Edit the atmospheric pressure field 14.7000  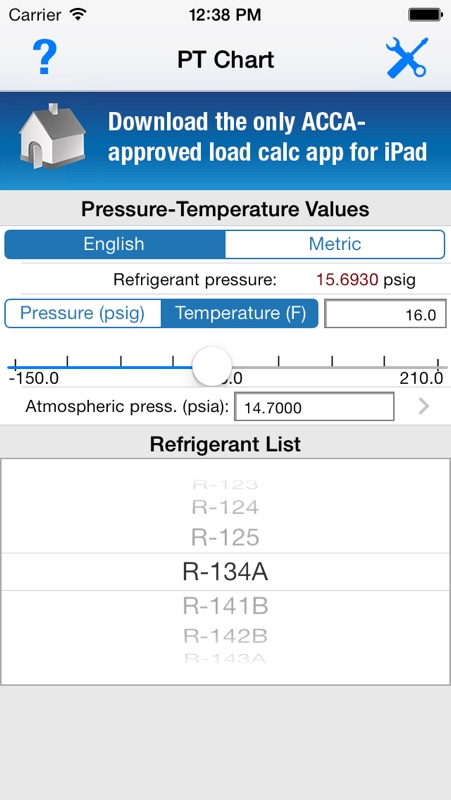(314, 407)
